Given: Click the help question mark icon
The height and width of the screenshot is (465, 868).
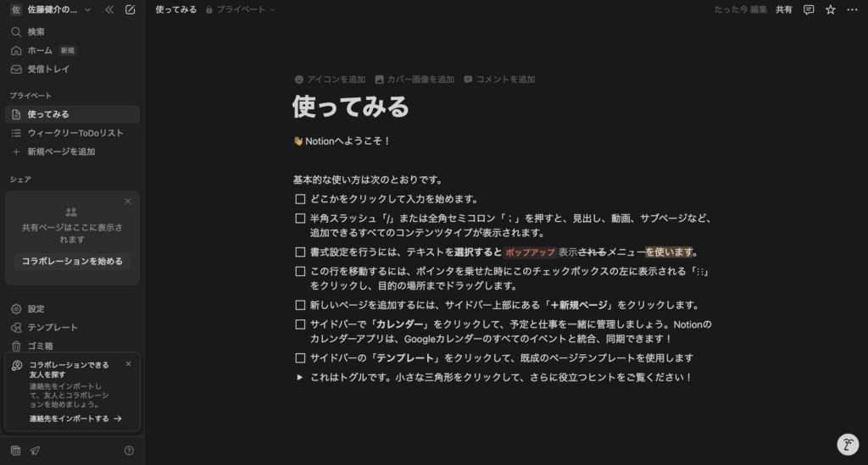Looking at the screenshot, I should (129, 451).
